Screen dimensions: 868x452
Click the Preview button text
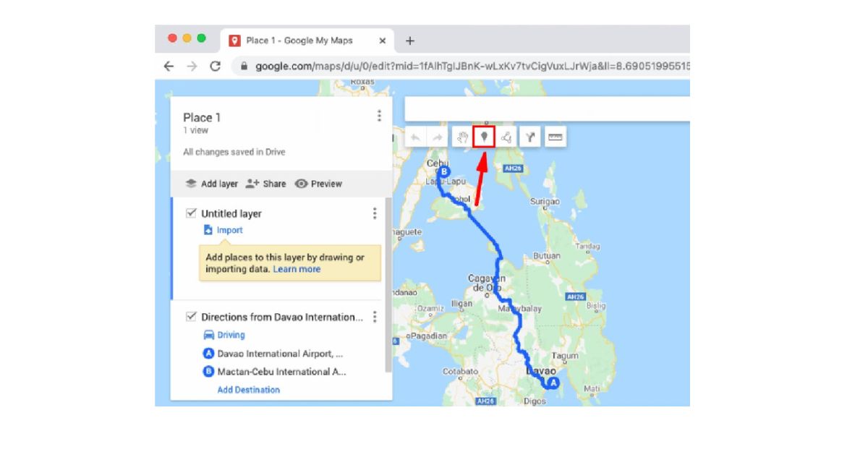click(x=326, y=184)
